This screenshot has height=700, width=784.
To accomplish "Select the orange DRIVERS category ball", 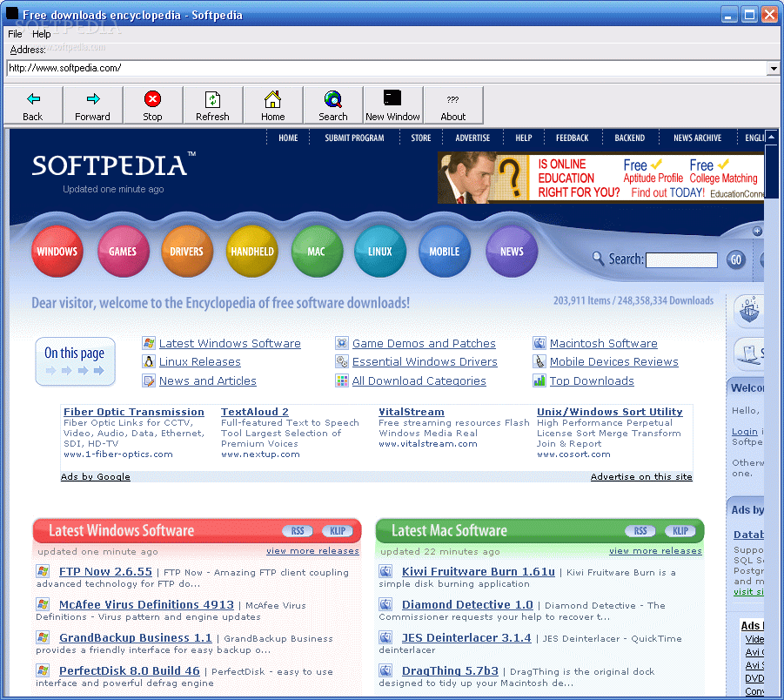I will click(x=187, y=251).
